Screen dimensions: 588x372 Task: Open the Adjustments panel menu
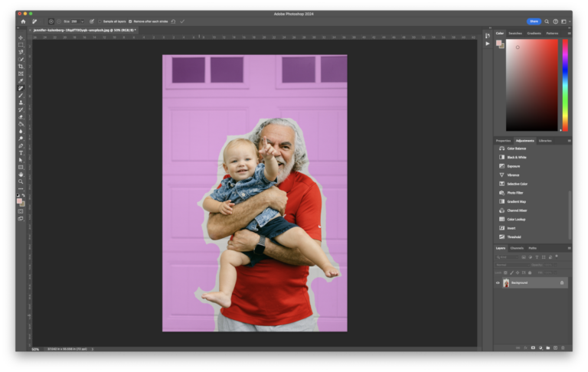570,141
